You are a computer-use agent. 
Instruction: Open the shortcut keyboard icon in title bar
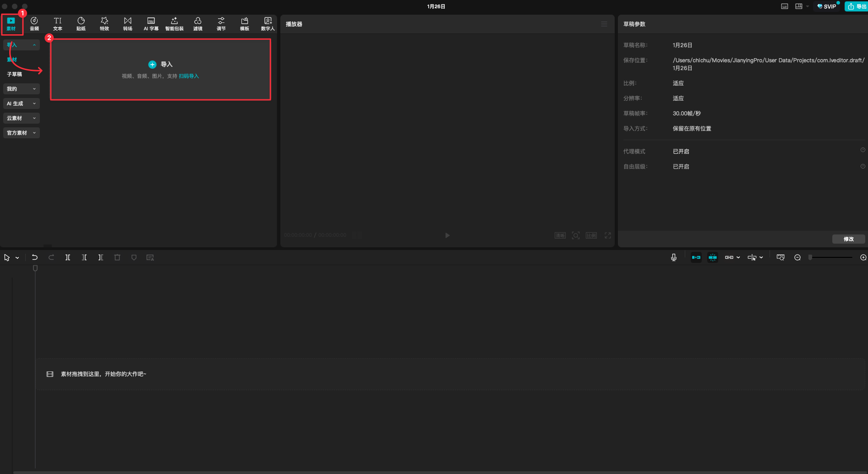[x=785, y=6]
